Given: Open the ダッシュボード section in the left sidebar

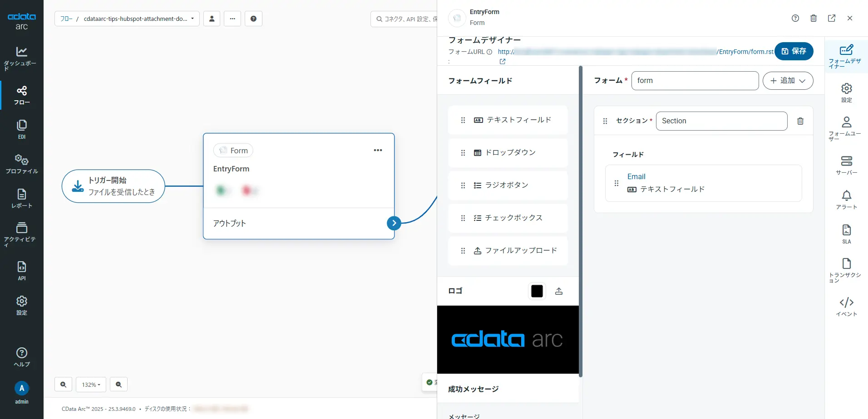Looking at the screenshot, I should click(21, 57).
